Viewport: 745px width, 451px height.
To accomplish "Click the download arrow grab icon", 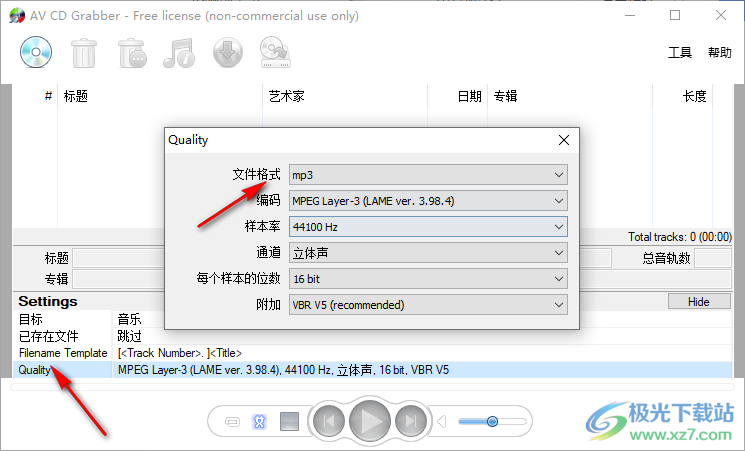I will tap(228, 52).
